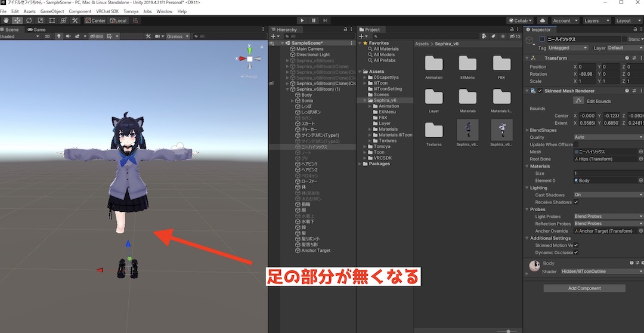Toggle scene grid visibility icon
This screenshot has height=333, width=644.
pyautogui.click(x=110, y=36)
